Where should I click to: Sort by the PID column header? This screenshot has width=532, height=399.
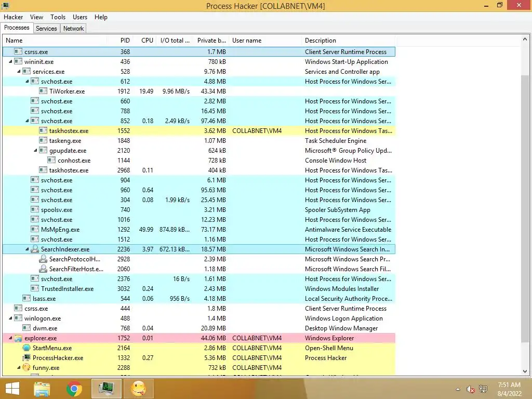tap(119, 41)
